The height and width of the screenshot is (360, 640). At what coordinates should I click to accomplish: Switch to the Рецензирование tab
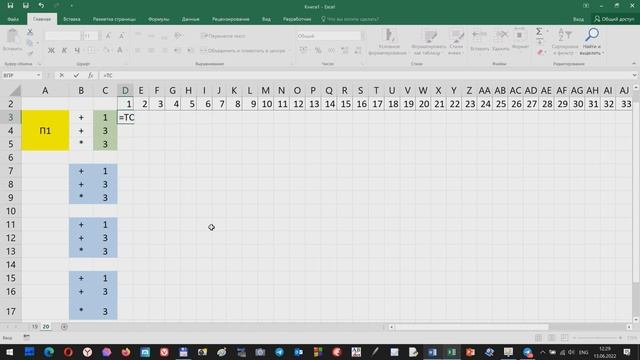[231, 19]
